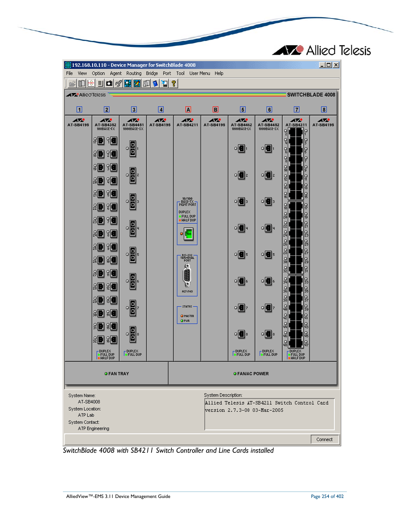Open the Port menu
Screen dimensions: 411x532
(167, 73)
